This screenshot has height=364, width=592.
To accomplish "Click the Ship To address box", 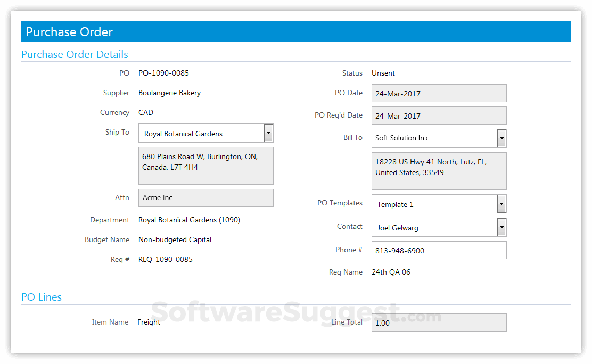I will tap(205, 165).
